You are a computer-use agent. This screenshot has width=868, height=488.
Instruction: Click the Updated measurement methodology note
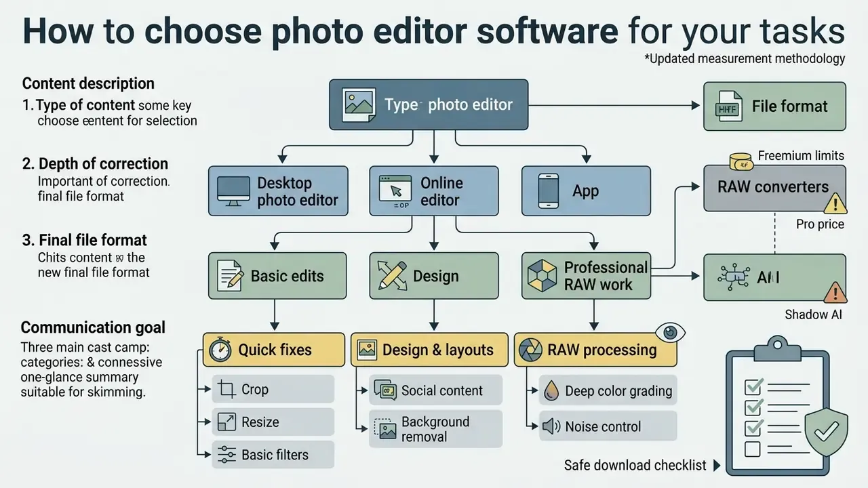745,59
